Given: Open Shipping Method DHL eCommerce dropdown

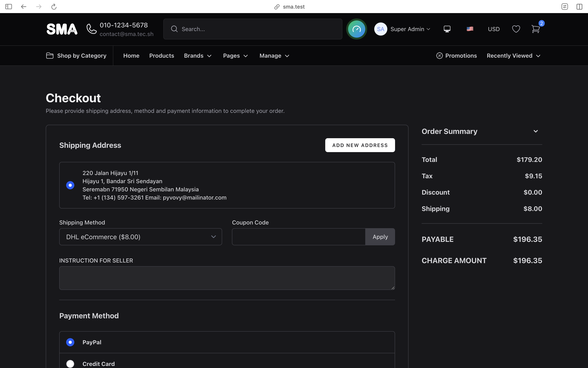Looking at the screenshot, I should [x=140, y=237].
